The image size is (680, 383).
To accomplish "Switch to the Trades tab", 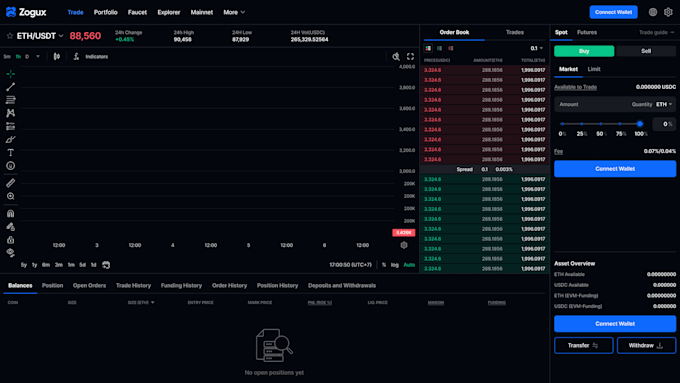I will click(x=515, y=33).
